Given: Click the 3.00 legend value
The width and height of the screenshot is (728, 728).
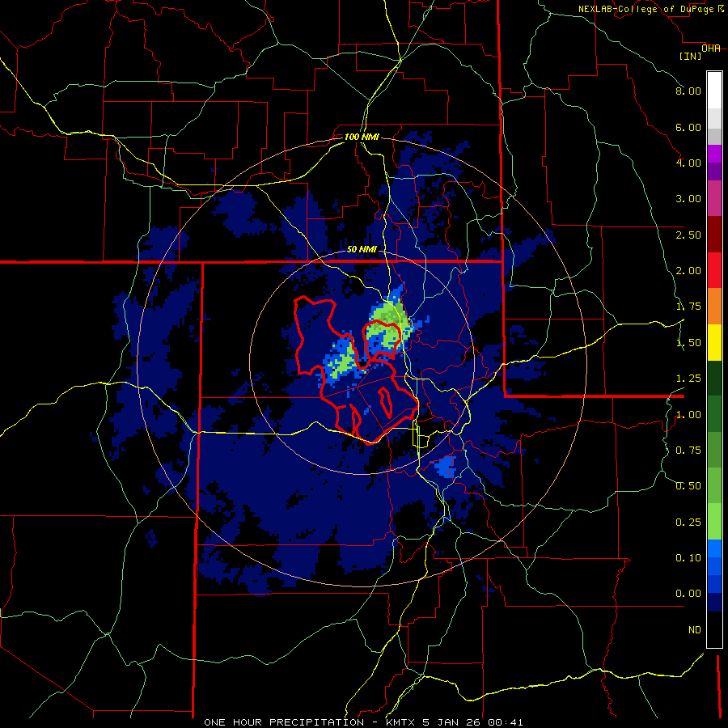Looking at the screenshot, I should pos(688,199).
